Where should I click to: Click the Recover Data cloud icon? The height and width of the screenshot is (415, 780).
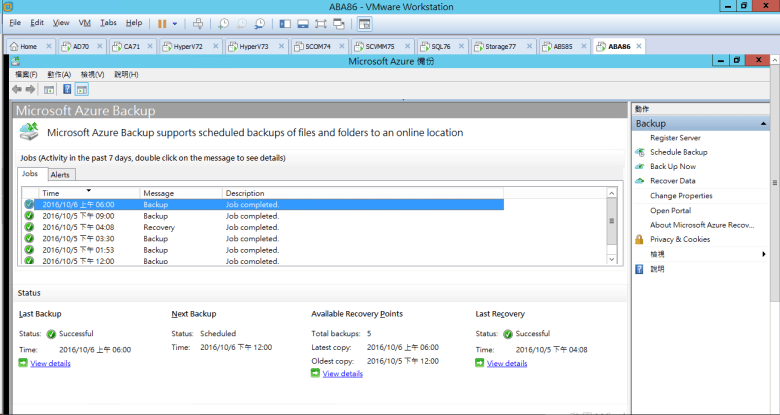[639, 181]
